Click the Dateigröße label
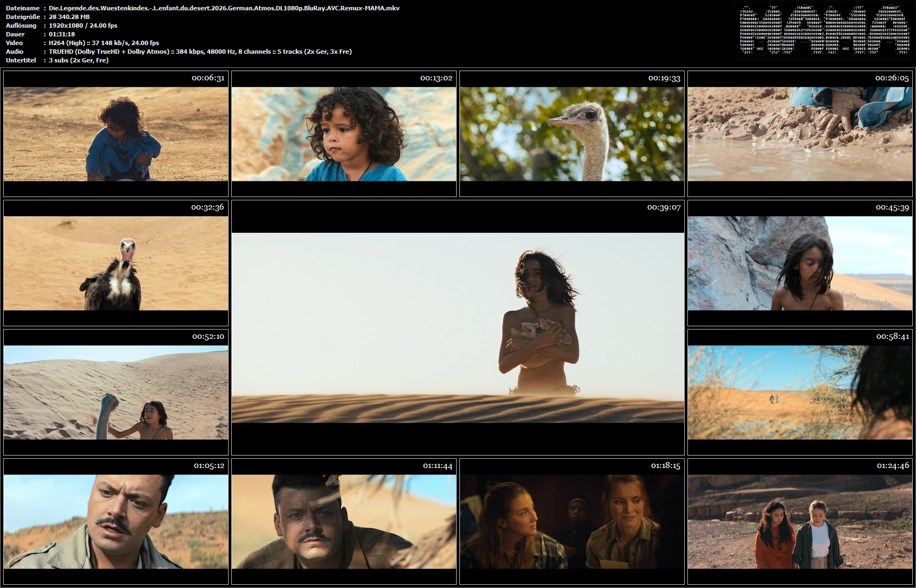The image size is (916, 588). [24, 17]
